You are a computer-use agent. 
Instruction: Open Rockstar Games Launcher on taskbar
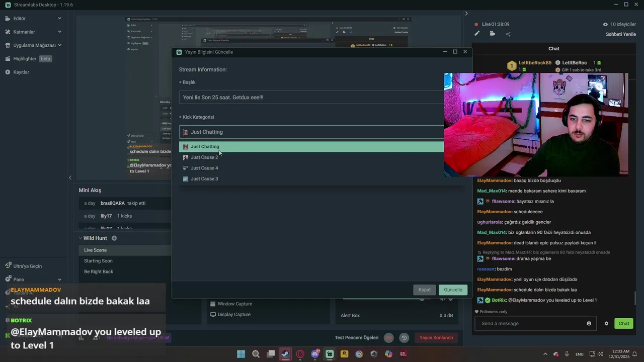(x=344, y=354)
